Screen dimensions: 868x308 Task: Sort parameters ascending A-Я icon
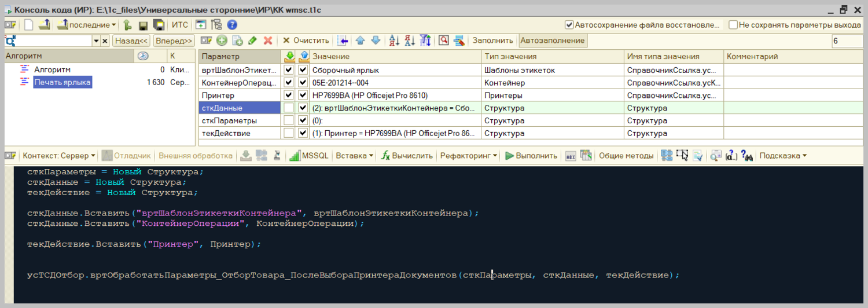pyautogui.click(x=394, y=41)
